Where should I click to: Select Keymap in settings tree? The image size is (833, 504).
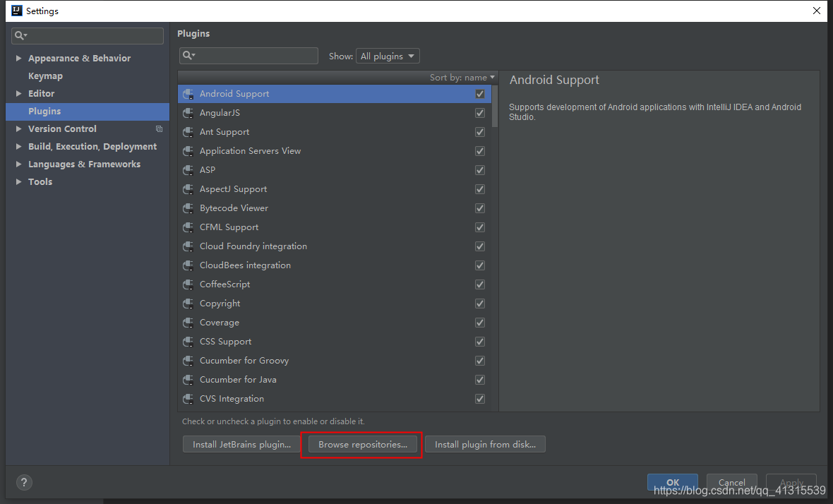(87, 76)
